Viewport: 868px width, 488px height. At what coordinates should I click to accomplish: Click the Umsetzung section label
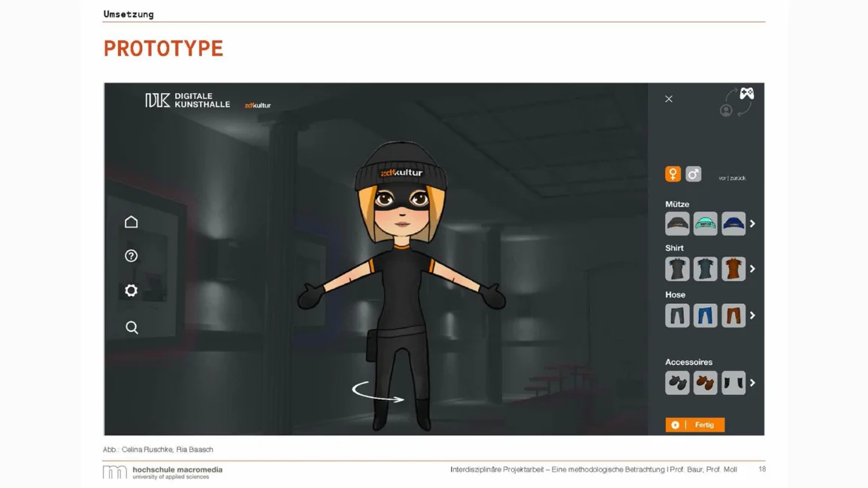tap(129, 14)
